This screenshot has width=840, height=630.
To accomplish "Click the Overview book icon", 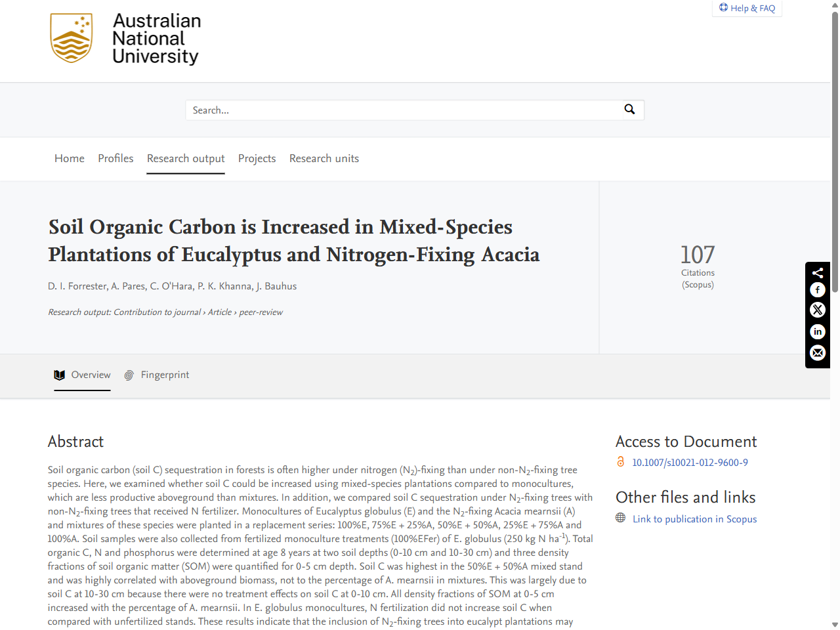I will point(58,374).
